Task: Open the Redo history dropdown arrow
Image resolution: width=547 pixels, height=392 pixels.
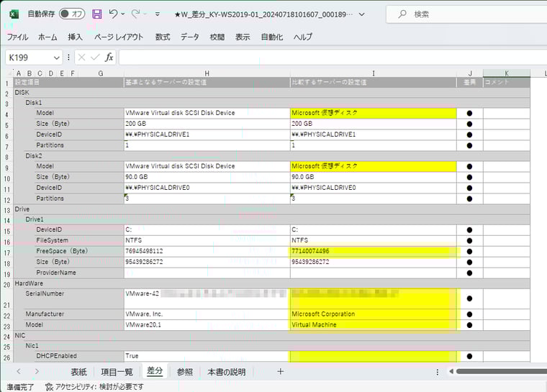Action: (145, 14)
